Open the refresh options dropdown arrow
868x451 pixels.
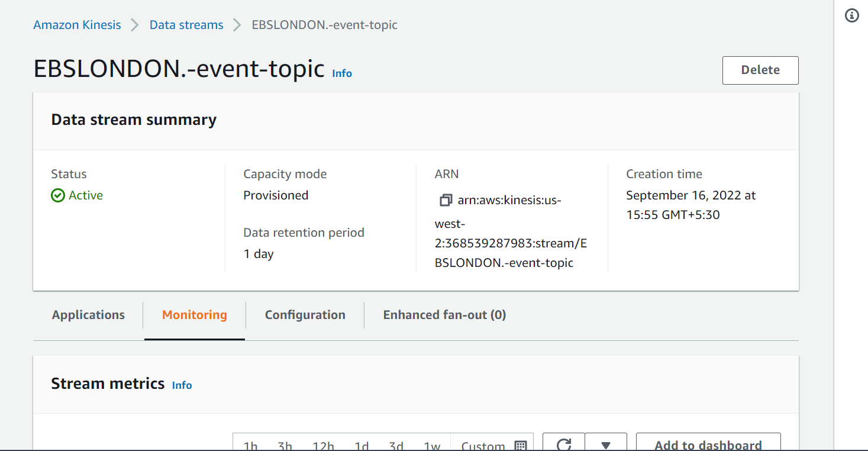pyautogui.click(x=605, y=444)
